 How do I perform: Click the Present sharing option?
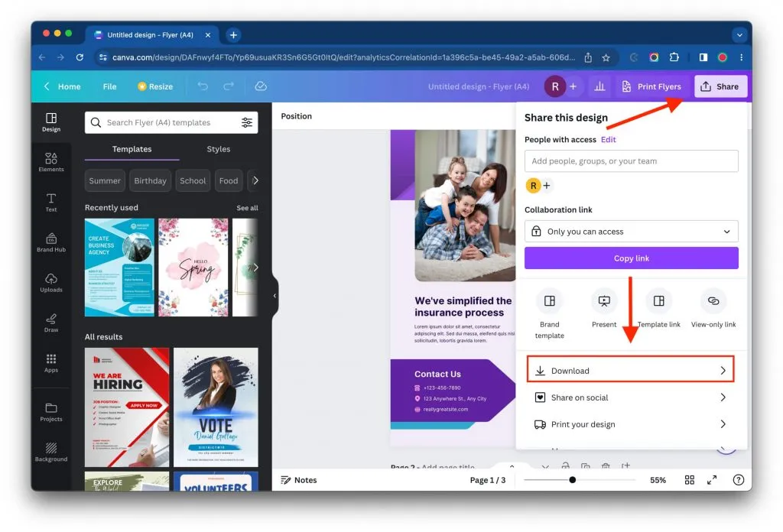click(x=603, y=306)
